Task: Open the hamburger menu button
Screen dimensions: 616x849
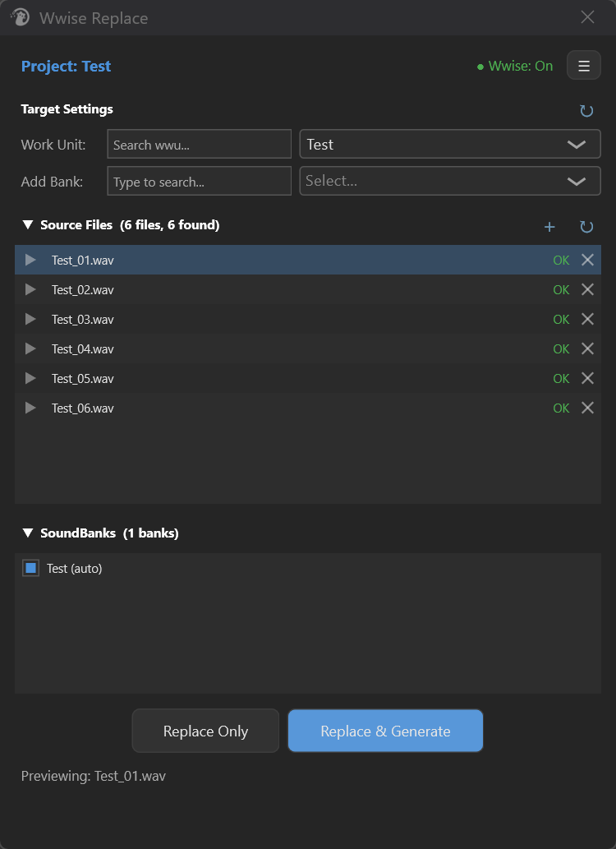Action: coord(583,66)
